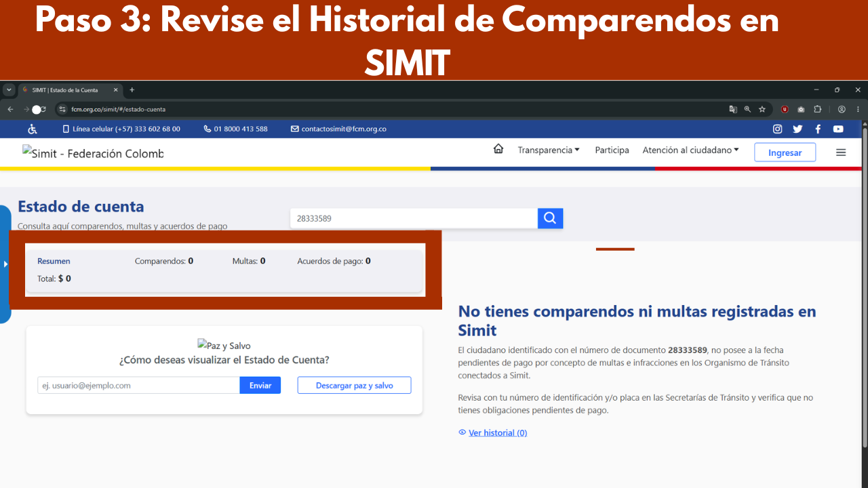Click the Total: $ 0 amount
The height and width of the screenshot is (488, 868).
click(x=54, y=279)
